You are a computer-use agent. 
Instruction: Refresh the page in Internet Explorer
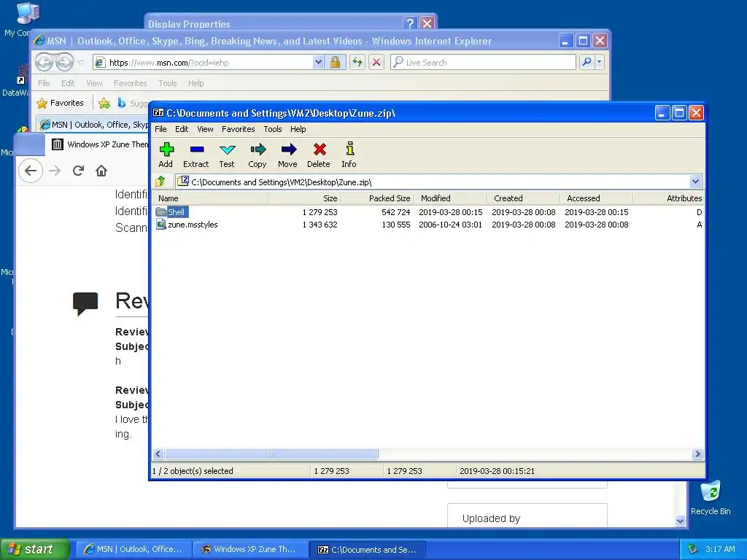[357, 63]
